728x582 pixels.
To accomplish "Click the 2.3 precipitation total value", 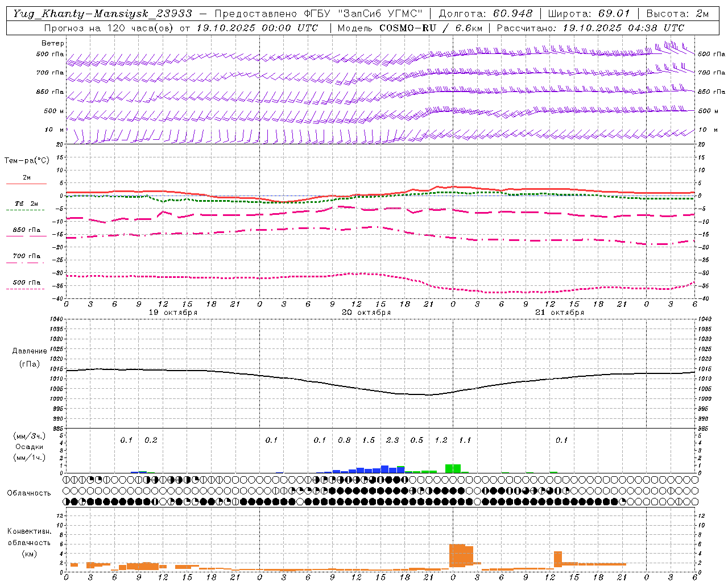I will point(392,440).
